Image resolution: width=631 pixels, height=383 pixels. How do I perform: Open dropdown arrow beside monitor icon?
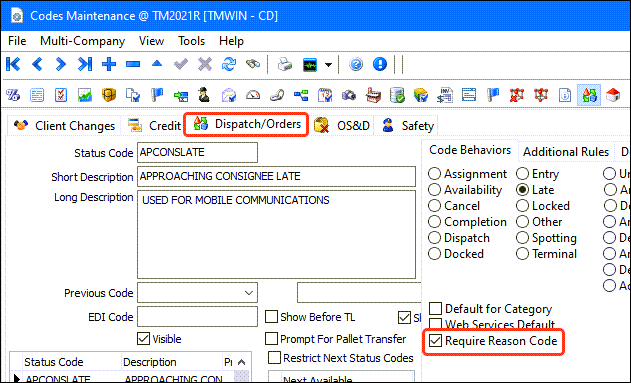tap(328, 65)
